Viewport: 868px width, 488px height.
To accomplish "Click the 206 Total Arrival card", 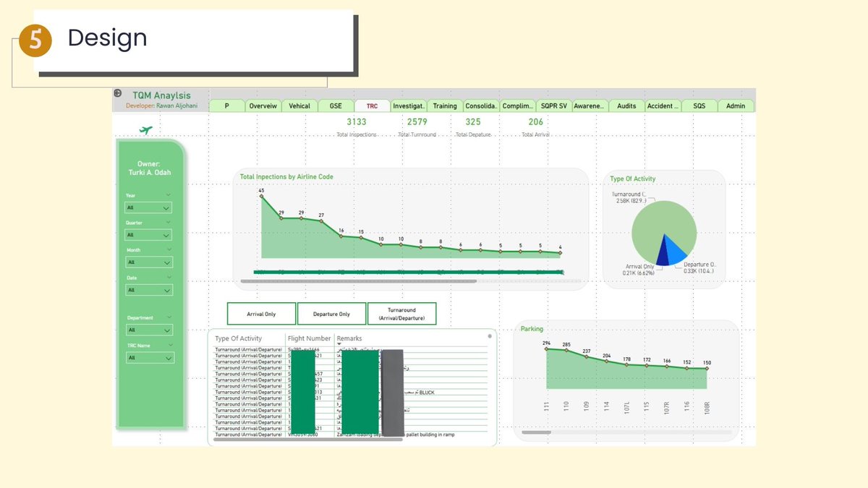I will coord(535,127).
